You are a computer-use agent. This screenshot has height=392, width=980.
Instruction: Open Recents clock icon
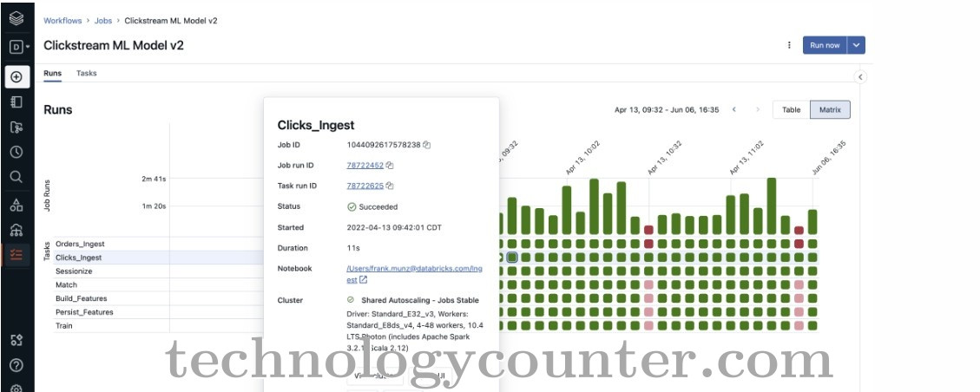tap(16, 152)
